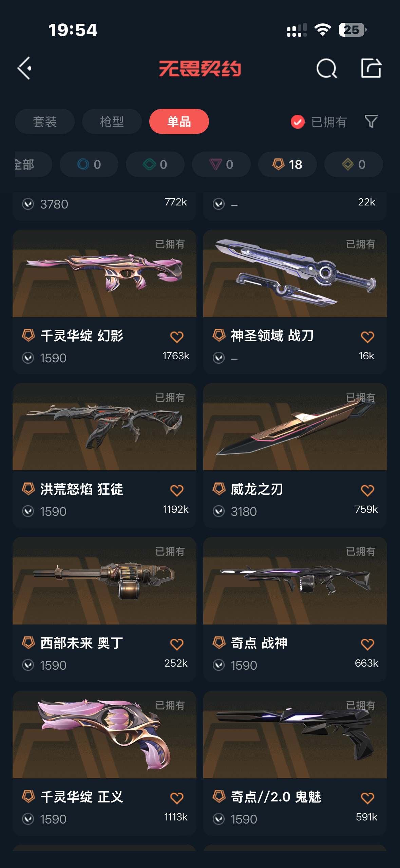Select the 单品 tab button
This screenshot has width=400, height=868.
(x=179, y=121)
